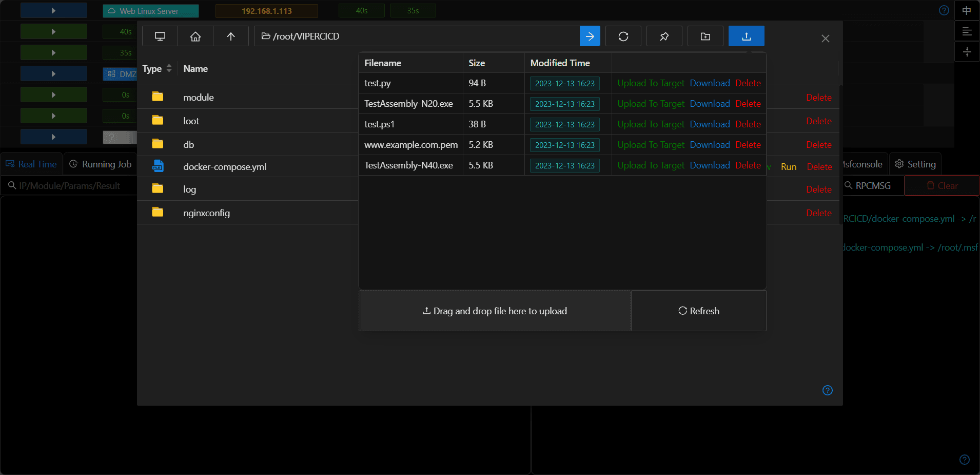Open the module folder
The width and height of the screenshot is (980, 475).
[x=199, y=98]
